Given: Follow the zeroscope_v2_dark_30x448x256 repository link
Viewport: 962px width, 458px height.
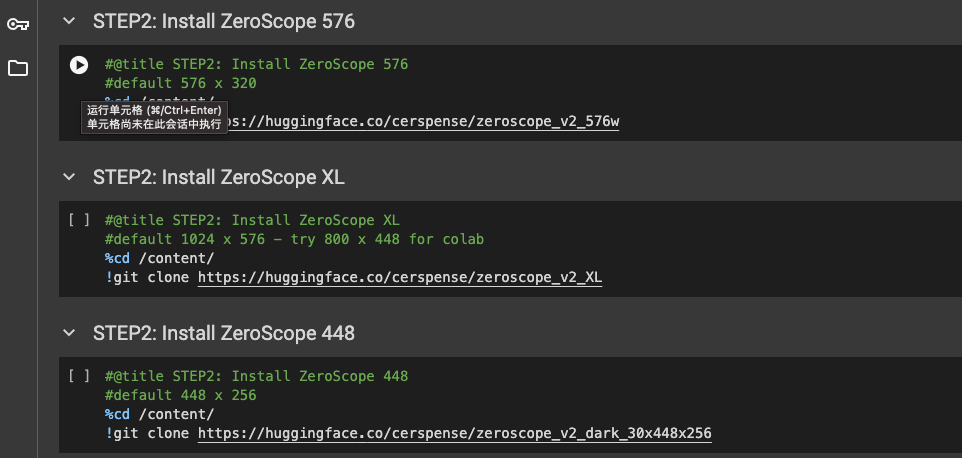Looking at the screenshot, I should point(454,433).
